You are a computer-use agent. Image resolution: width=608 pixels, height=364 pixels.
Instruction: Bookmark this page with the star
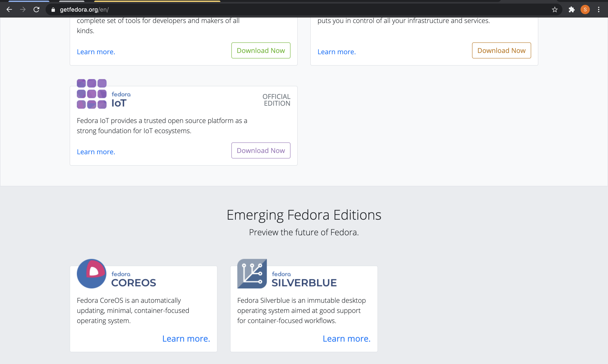(x=555, y=9)
